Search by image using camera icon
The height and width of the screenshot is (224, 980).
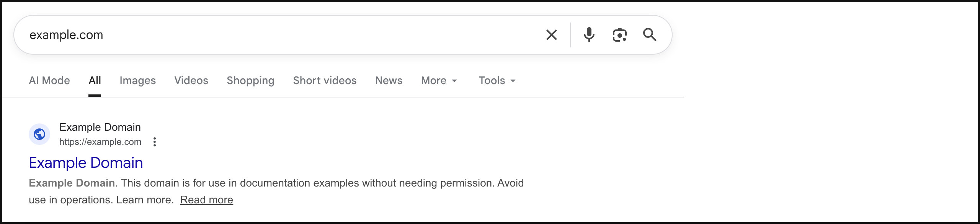pyautogui.click(x=619, y=35)
